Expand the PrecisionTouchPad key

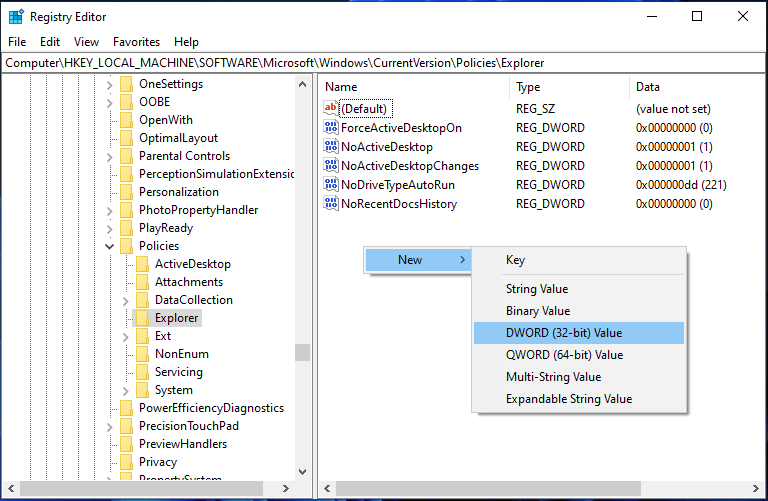tap(110, 427)
